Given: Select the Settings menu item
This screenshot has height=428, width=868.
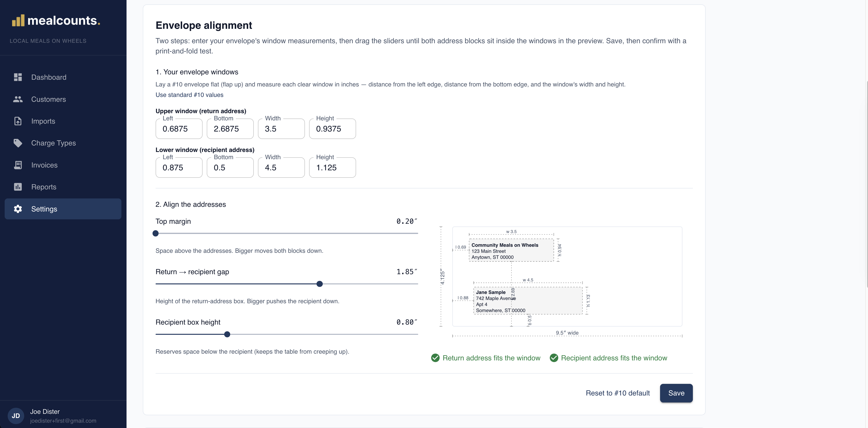Looking at the screenshot, I should click(x=63, y=209).
